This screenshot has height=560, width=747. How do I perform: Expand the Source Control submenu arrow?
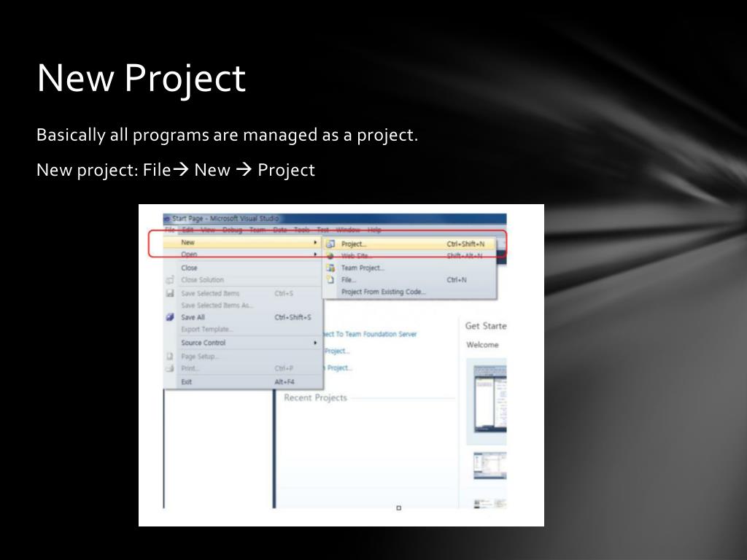point(315,343)
